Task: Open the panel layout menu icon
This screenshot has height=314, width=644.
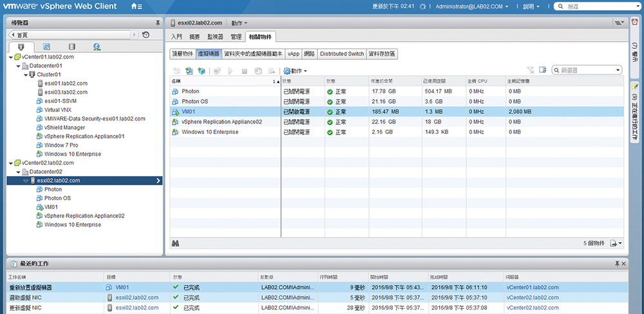Action: [x=618, y=23]
